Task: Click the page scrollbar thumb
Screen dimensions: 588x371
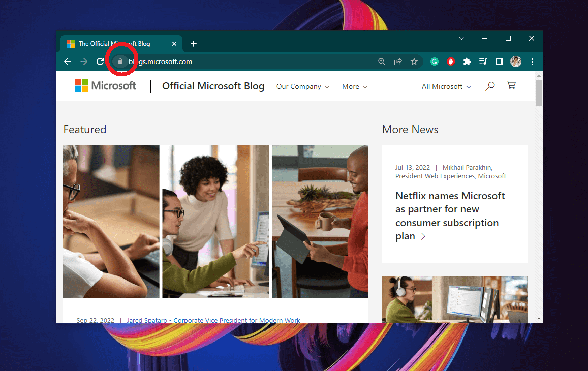Action: click(539, 92)
